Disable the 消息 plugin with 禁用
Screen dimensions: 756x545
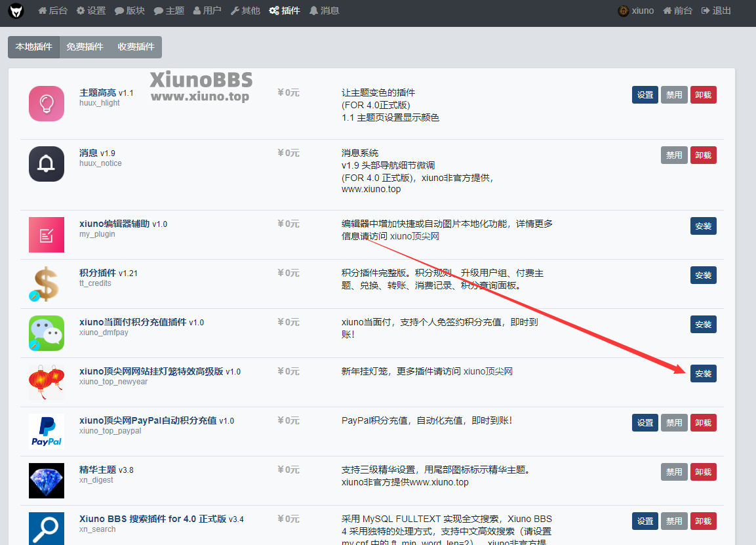[x=674, y=155]
